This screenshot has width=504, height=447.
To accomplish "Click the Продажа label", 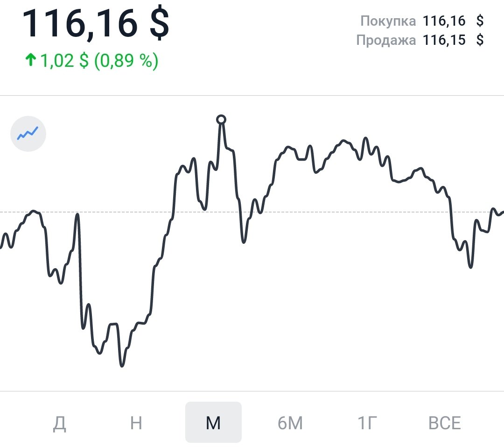I will click(x=385, y=40).
